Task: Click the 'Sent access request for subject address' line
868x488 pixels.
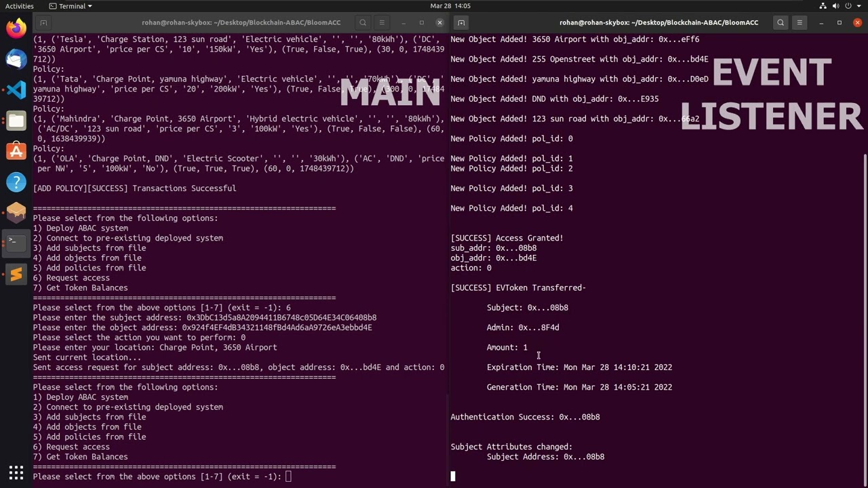Action: click(239, 367)
